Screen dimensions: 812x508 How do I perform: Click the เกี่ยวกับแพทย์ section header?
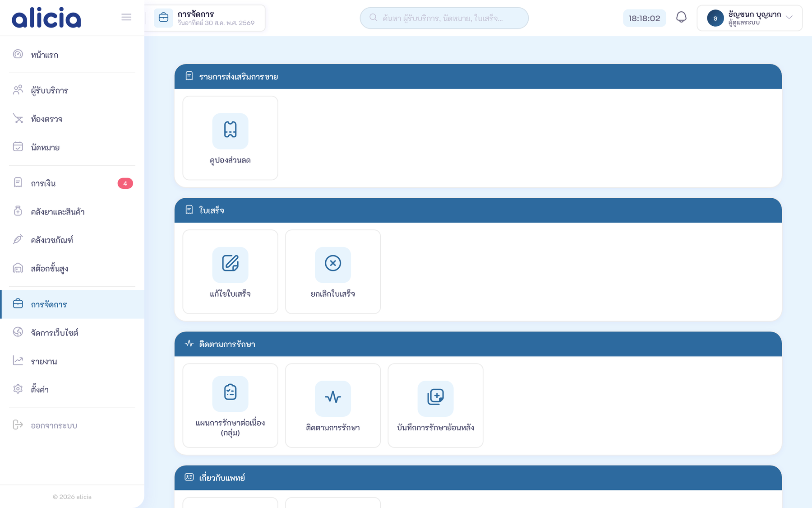coord(478,478)
